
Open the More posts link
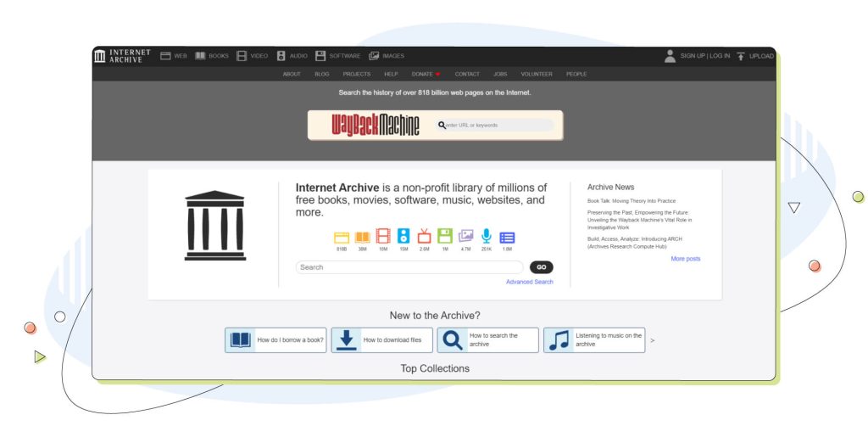pos(685,259)
